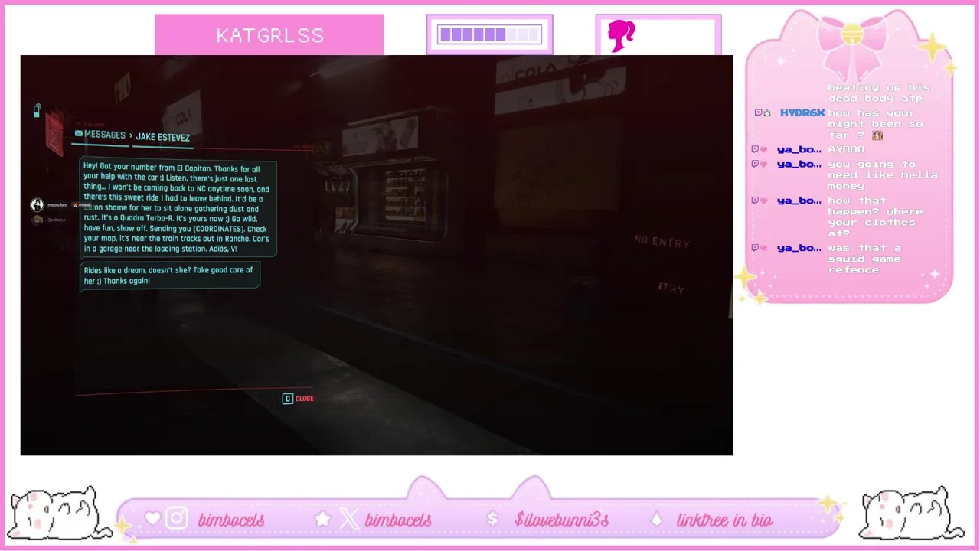Image resolution: width=980 pixels, height=551 pixels.
Task: Click ya_bo username beside 'hella money' message
Action: (x=799, y=164)
